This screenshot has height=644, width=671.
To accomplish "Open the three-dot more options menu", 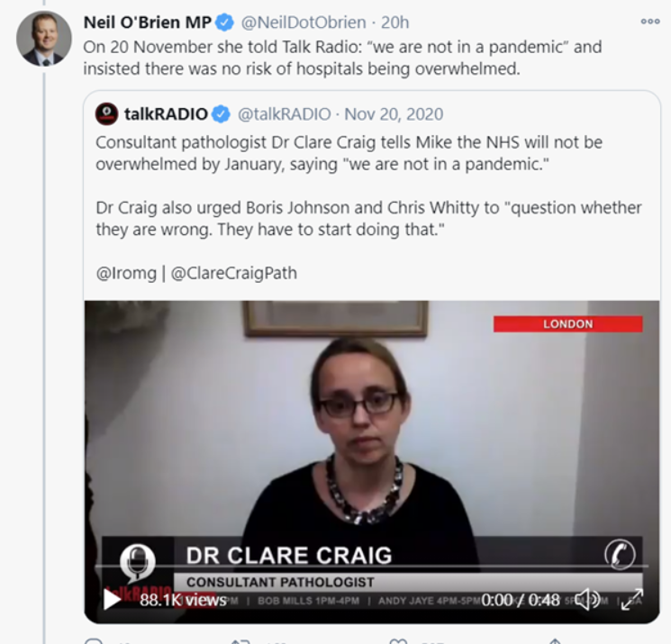I will [650, 22].
